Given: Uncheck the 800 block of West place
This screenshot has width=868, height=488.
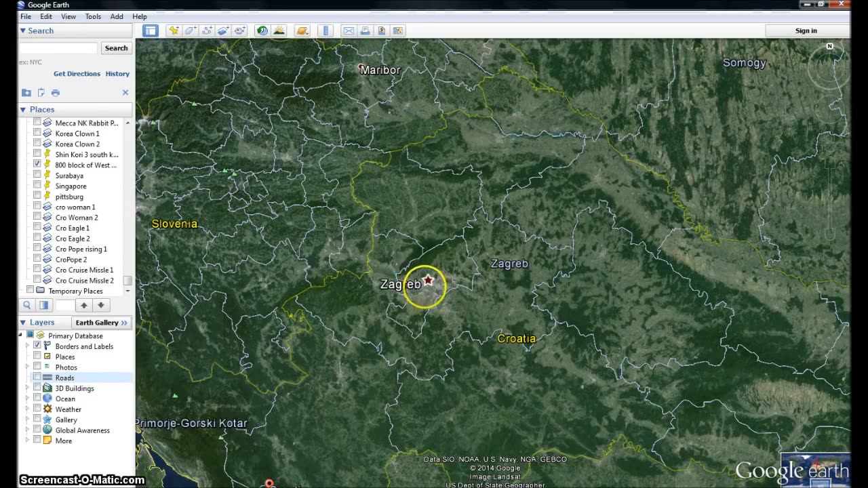Looking at the screenshot, I should [37, 165].
